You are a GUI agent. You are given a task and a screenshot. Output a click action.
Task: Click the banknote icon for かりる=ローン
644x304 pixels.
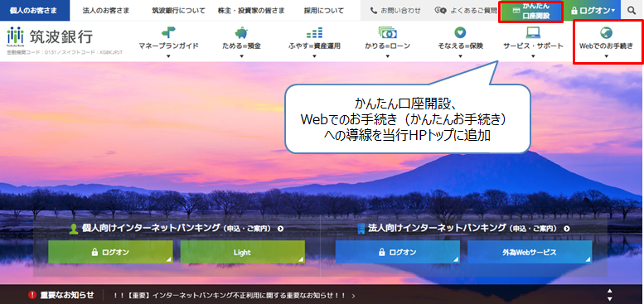387,32
